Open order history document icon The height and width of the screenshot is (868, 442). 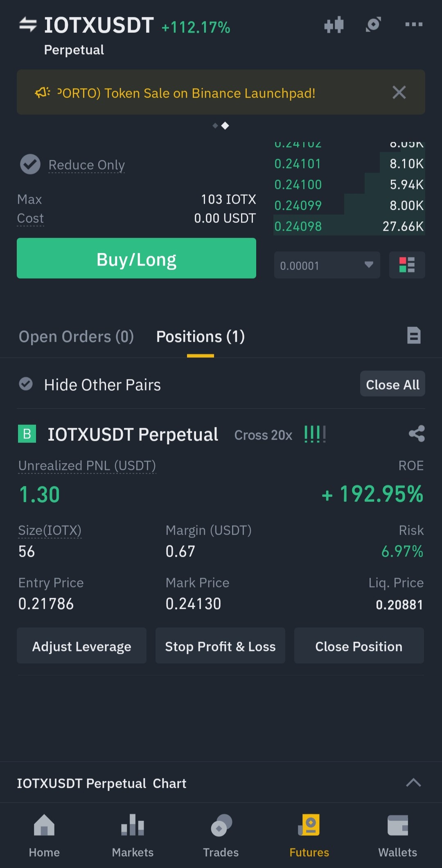pyautogui.click(x=414, y=335)
